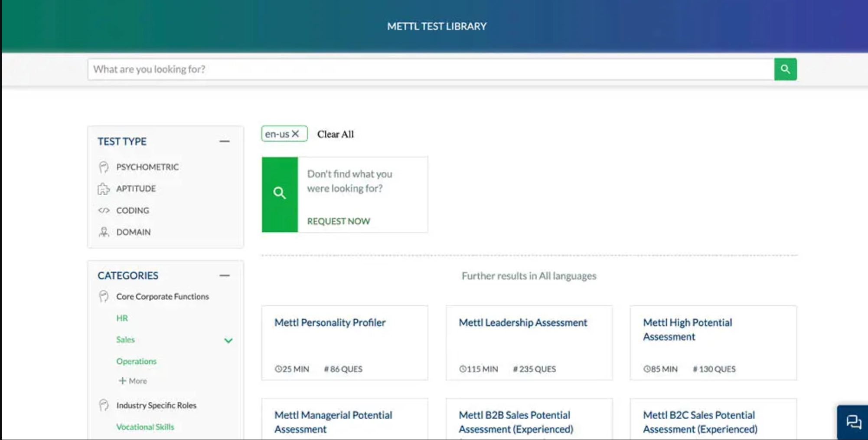The image size is (868, 440).
Task: Open the chat widget icon
Action: (x=854, y=422)
